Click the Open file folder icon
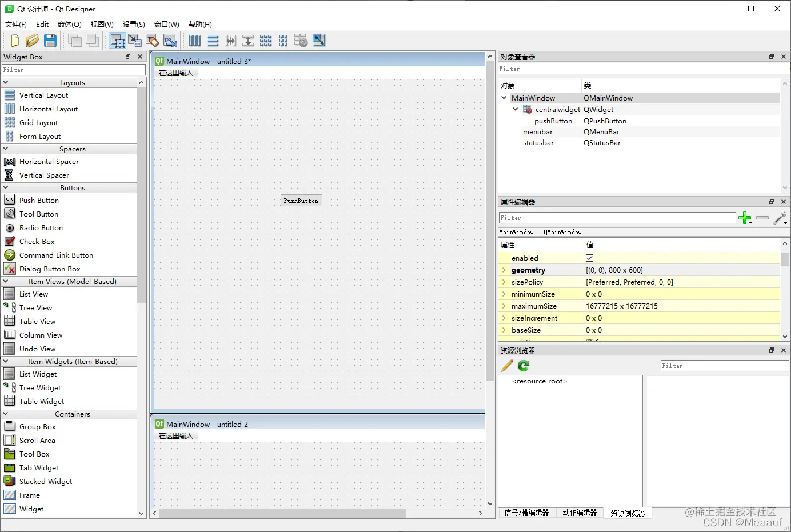Screen dimensions: 791x532 (x=33, y=41)
